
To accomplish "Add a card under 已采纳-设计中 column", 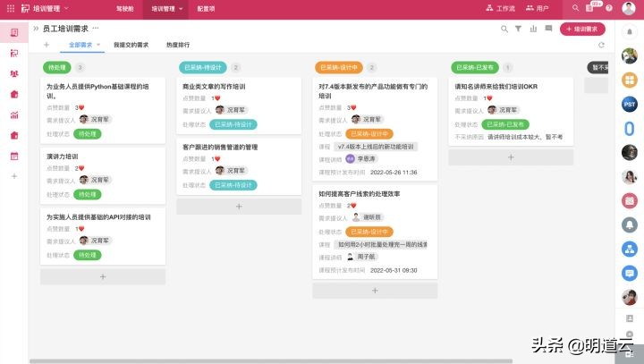I will pyautogui.click(x=375, y=291).
